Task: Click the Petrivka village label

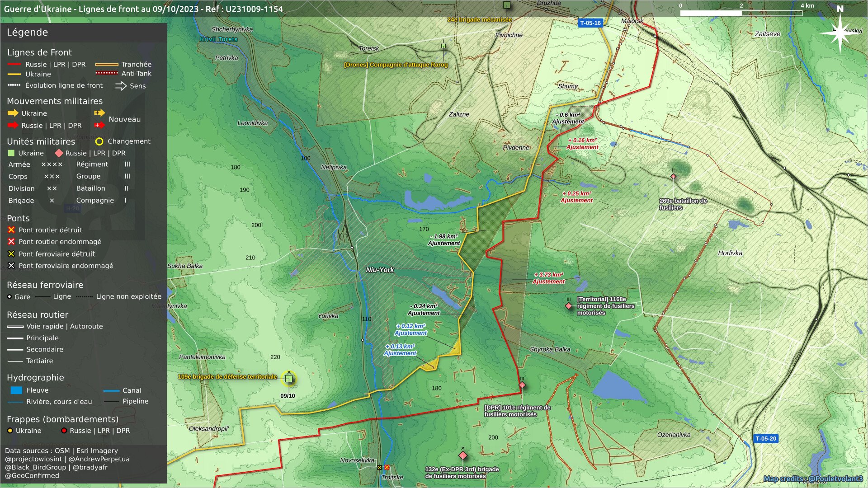Action: (x=226, y=58)
